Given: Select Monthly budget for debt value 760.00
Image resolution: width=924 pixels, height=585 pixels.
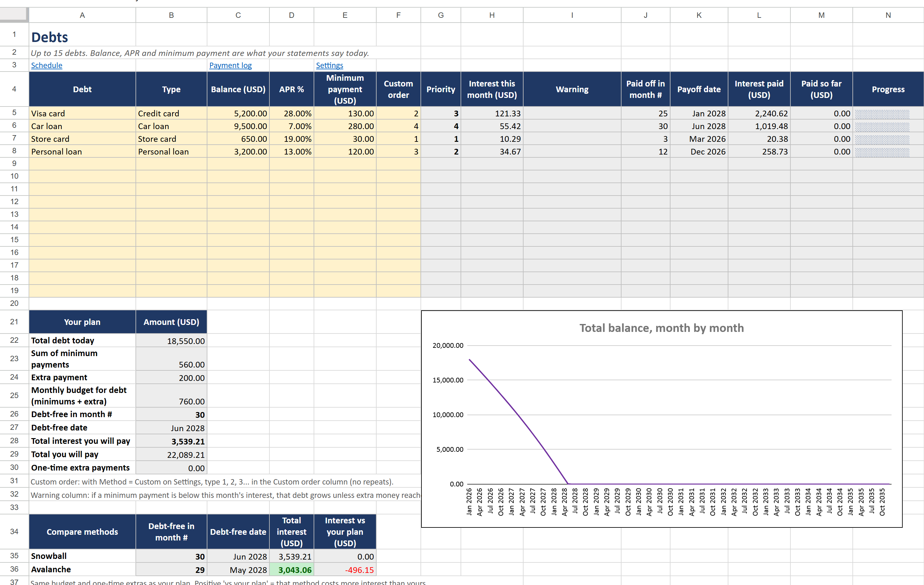Looking at the screenshot, I should (171, 396).
